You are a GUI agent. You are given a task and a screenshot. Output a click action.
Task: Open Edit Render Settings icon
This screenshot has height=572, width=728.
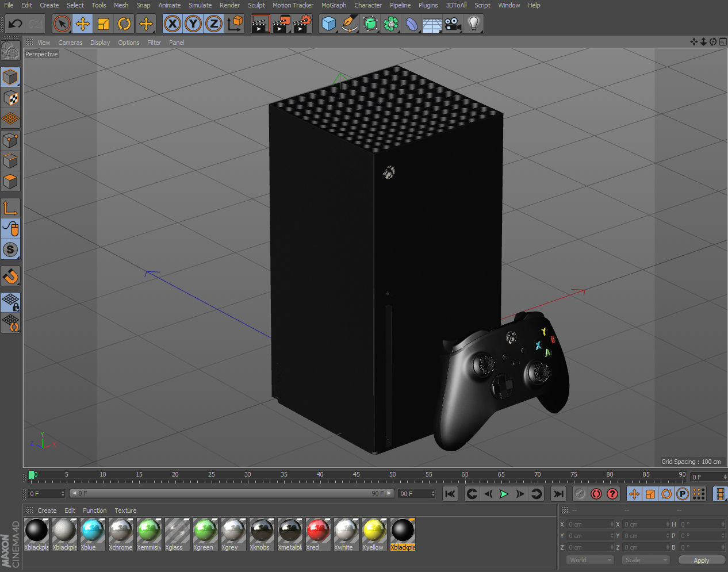tap(302, 24)
